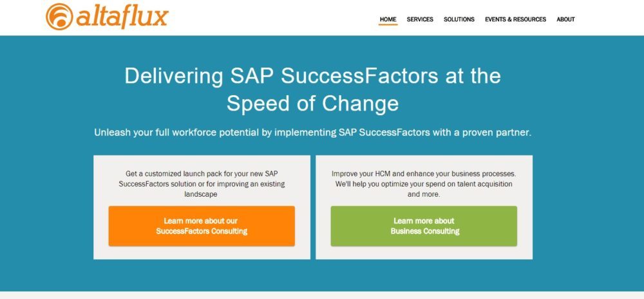Click the "Get a customized launch pack" paragraph

click(202, 184)
